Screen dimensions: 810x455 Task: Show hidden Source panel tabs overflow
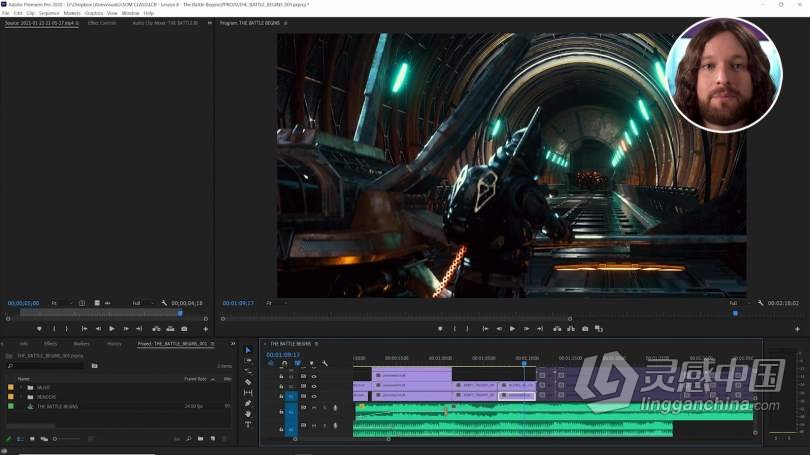(209, 23)
